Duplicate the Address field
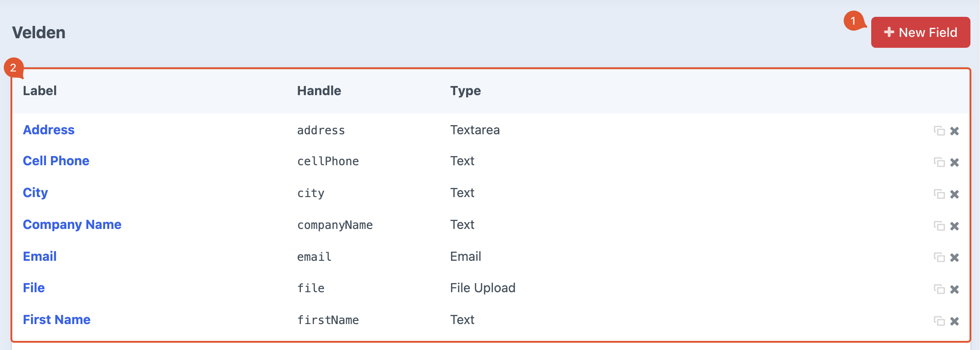This screenshot has width=980, height=350. click(x=939, y=131)
